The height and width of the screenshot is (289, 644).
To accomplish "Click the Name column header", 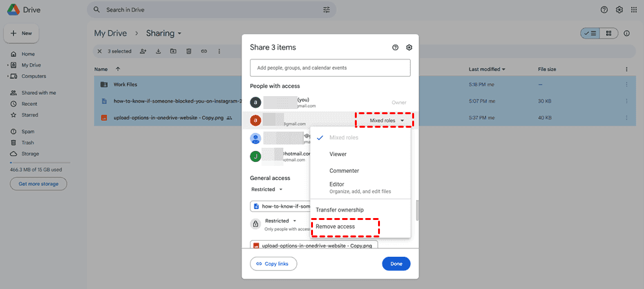I will pyautogui.click(x=101, y=69).
